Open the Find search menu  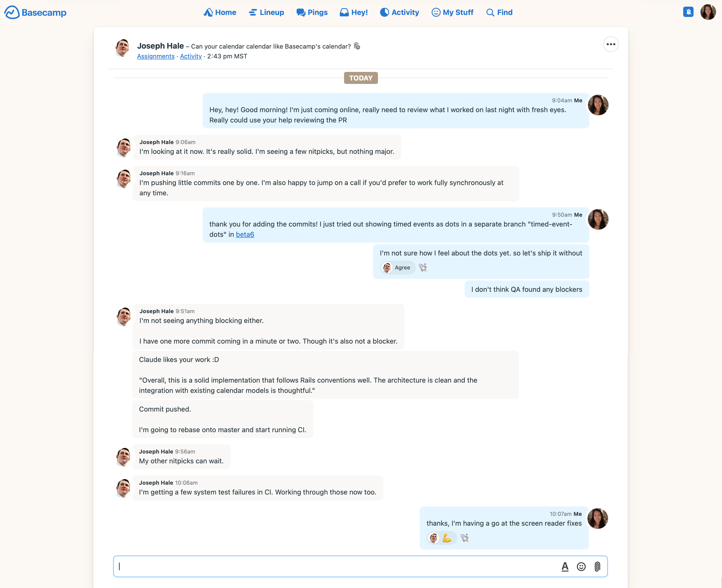click(499, 13)
